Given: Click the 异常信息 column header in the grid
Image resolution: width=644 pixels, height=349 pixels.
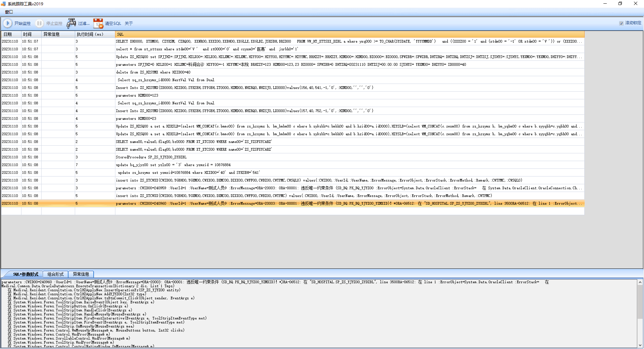Looking at the screenshot, I should click(x=58, y=34).
